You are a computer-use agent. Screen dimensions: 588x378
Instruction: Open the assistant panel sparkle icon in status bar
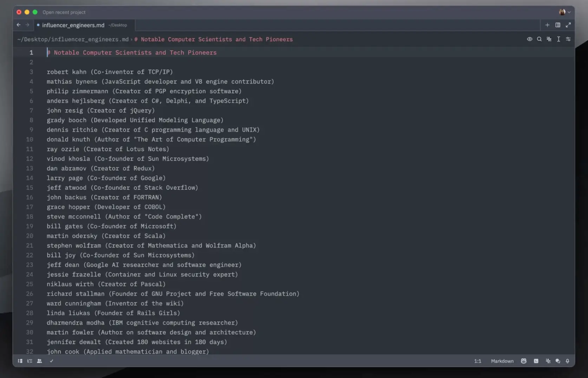tap(548, 361)
